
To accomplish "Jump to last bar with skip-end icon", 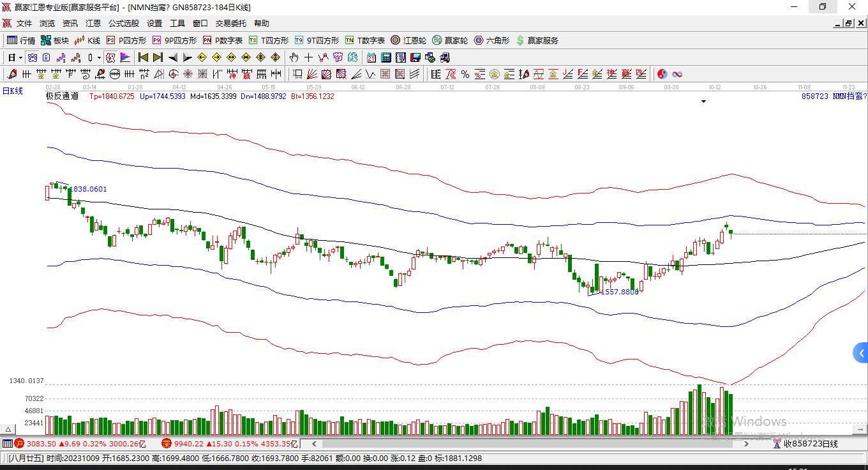I will click(x=158, y=57).
